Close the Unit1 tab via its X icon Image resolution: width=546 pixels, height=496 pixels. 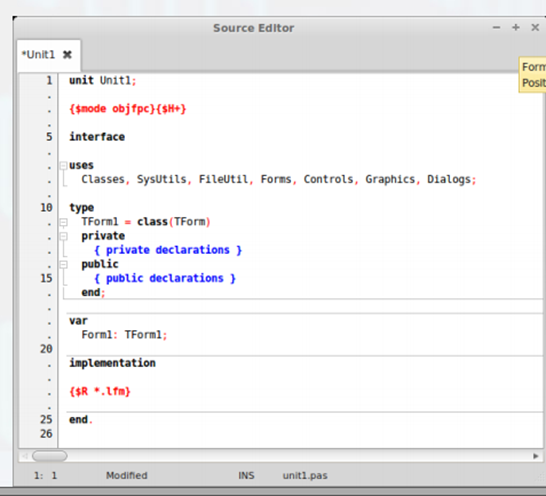(x=67, y=55)
